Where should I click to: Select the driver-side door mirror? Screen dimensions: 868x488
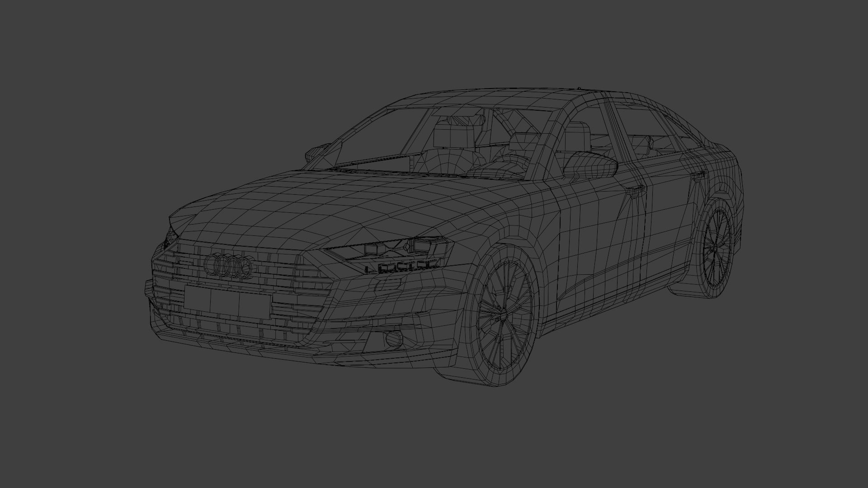tap(590, 164)
